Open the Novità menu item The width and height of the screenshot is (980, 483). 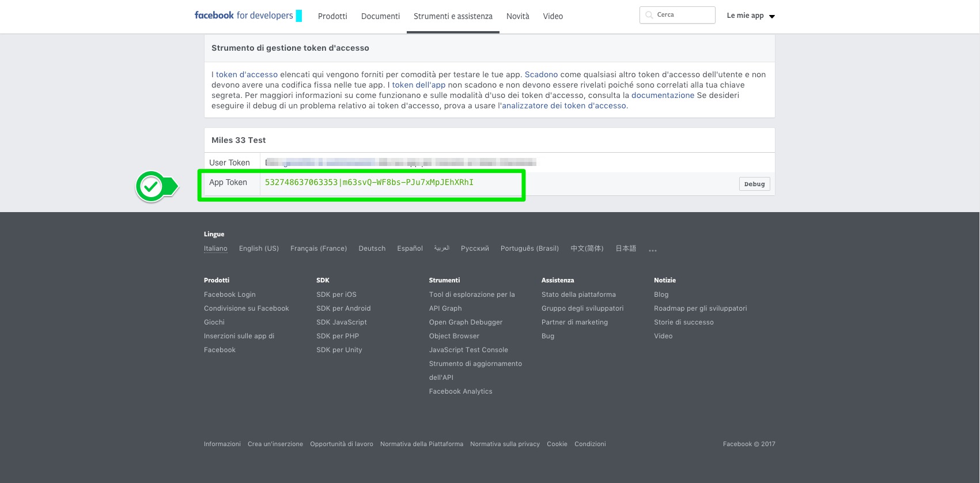coord(517,16)
